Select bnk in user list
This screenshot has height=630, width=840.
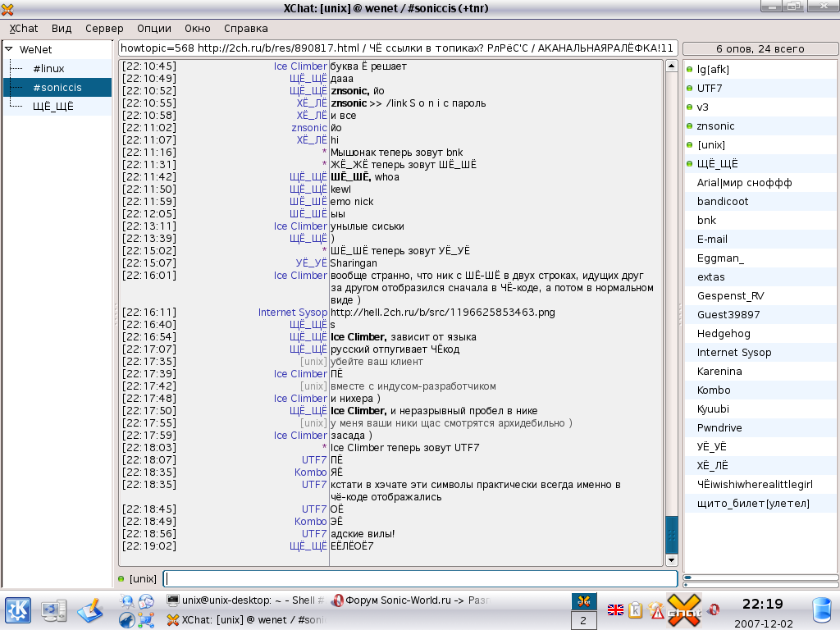tap(760, 220)
